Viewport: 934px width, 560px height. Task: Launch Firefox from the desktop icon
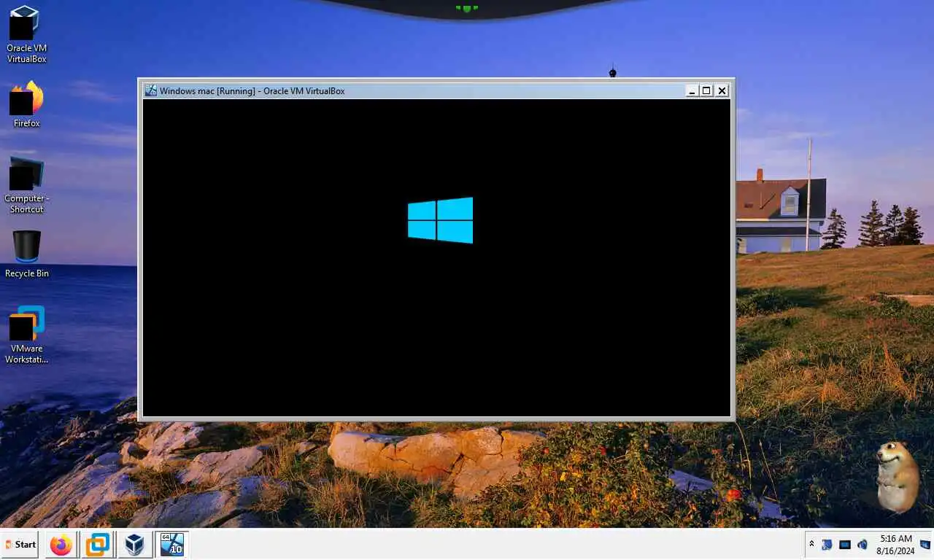coord(26,104)
